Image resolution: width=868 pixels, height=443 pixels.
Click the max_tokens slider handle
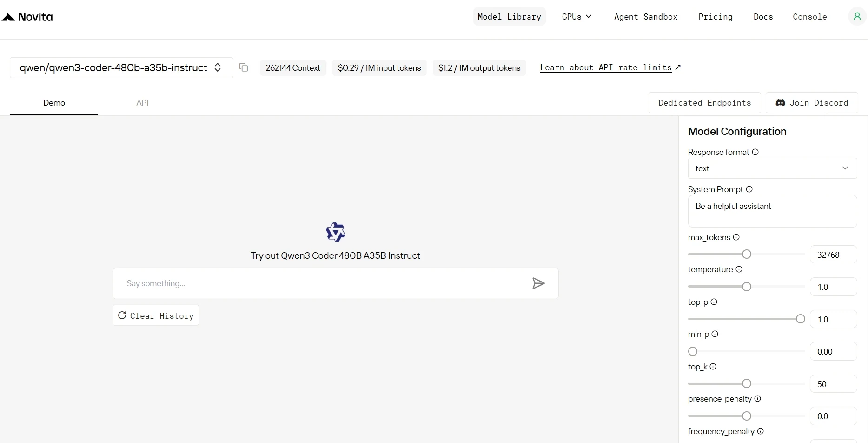pyautogui.click(x=746, y=254)
